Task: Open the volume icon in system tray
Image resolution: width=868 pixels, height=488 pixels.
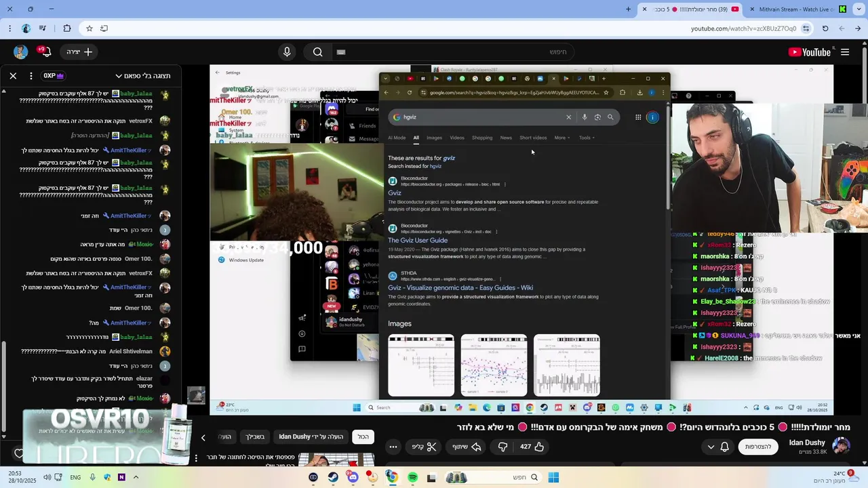Action: click(x=47, y=477)
